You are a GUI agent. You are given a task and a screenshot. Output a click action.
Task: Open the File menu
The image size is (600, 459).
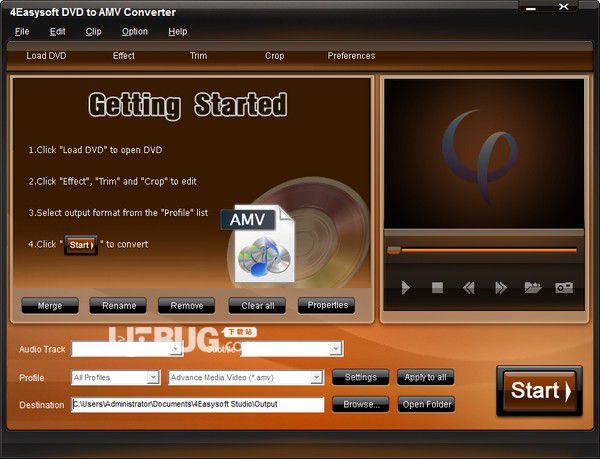(22, 32)
